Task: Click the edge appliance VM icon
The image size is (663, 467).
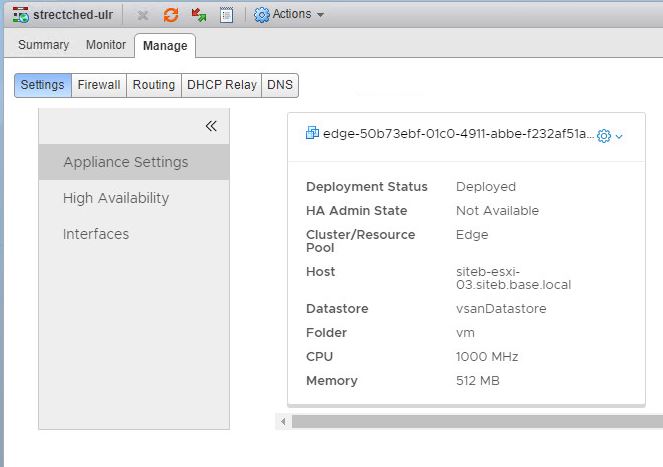Action: pyautogui.click(x=312, y=134)
